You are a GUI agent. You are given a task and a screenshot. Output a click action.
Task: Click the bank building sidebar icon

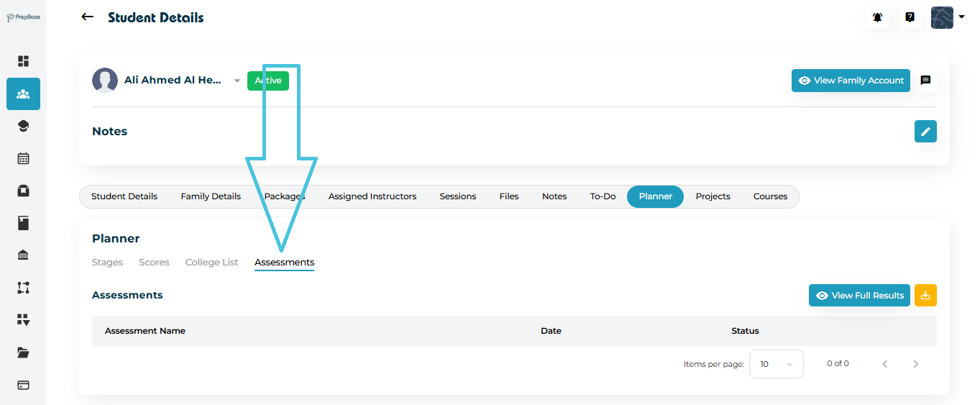(23, 255)
